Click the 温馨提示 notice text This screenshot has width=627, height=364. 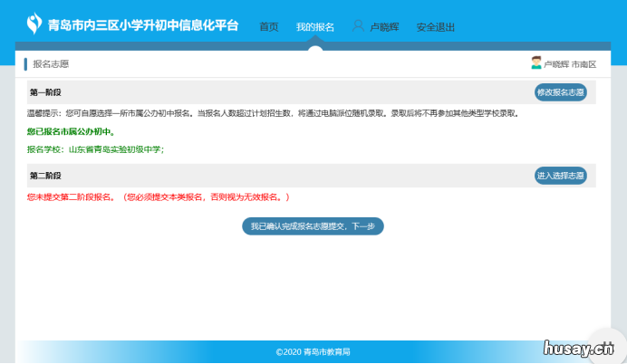tap(274, 113)
